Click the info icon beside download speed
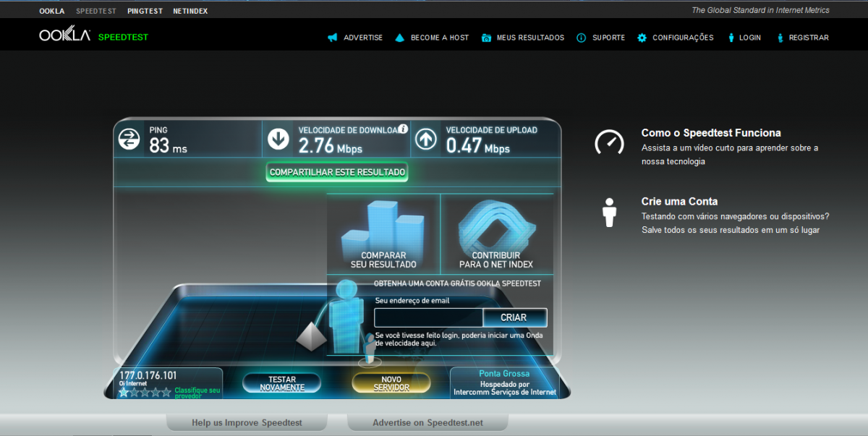 (403, 129)
